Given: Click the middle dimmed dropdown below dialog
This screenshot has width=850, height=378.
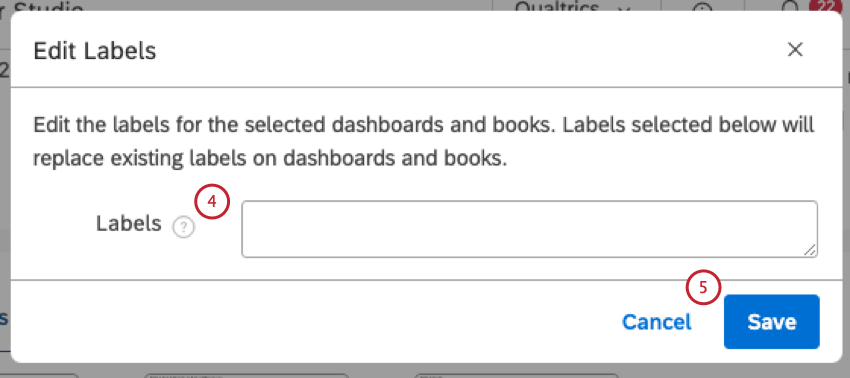Looking at the screenshot, I should click(x=246, y=375).
